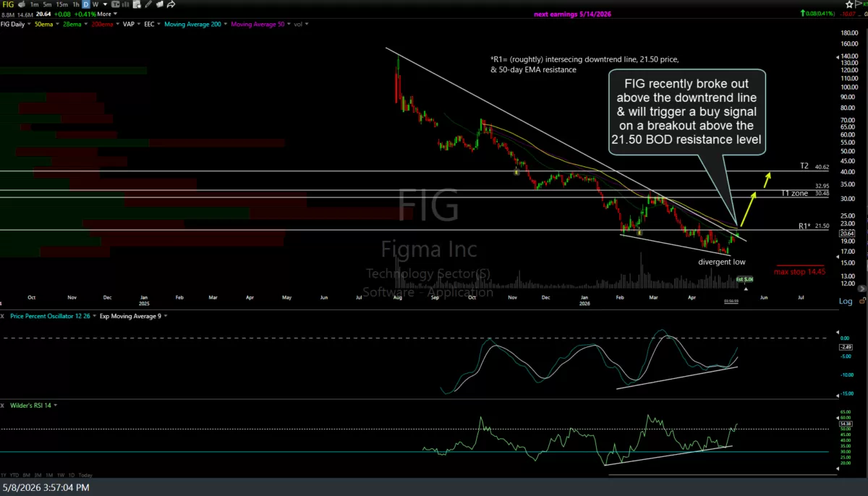This screenshot has width=868, height=496.
Task: Set the chart range to 6M
Action: 27,474
